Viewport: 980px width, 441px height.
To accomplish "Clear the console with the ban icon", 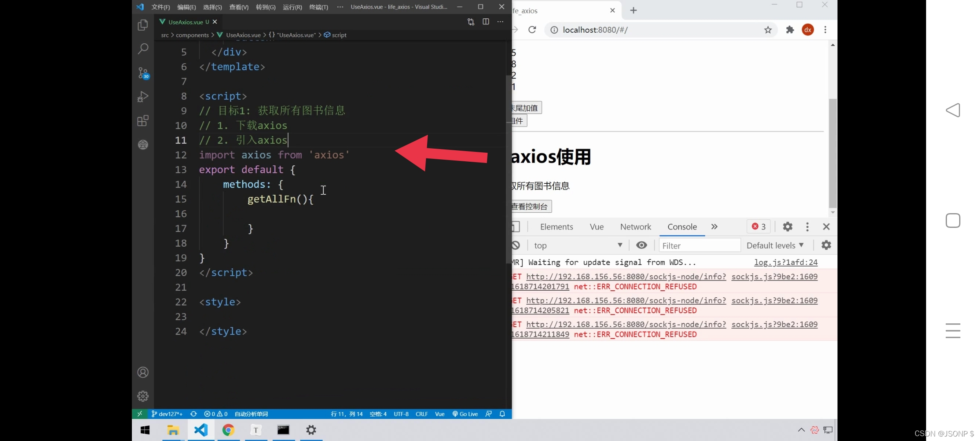I will point(516,245).
